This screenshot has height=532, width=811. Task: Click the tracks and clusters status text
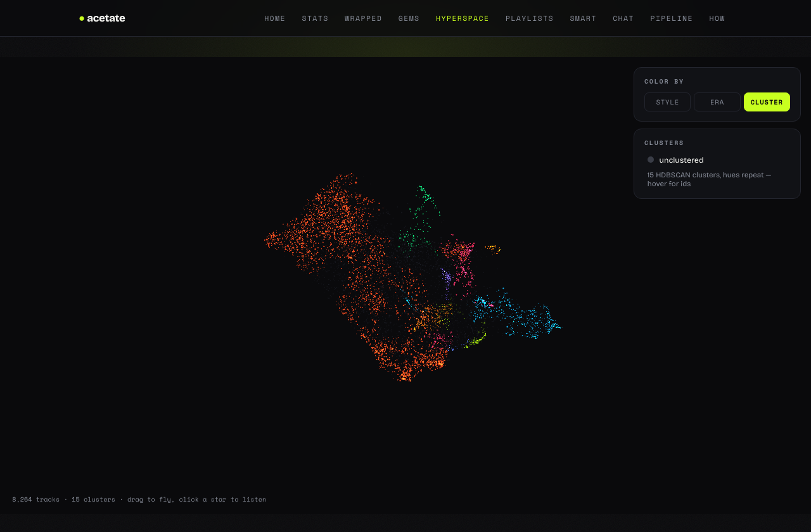(x=139, y=499)
